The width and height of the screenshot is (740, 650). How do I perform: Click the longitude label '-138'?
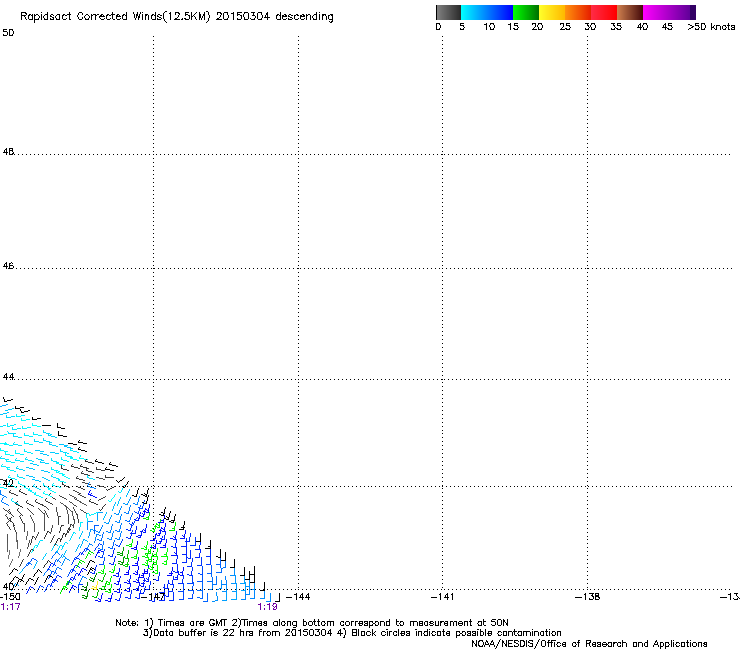588,597
